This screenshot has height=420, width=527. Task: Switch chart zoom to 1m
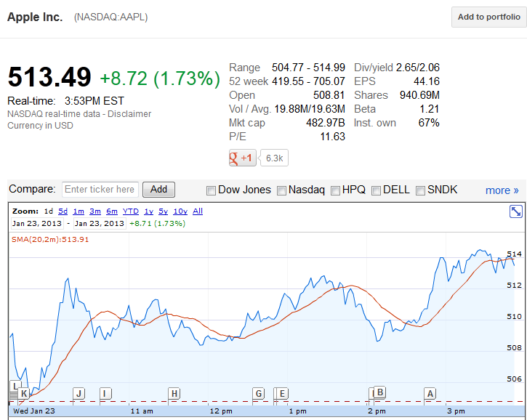click(79, 211)
